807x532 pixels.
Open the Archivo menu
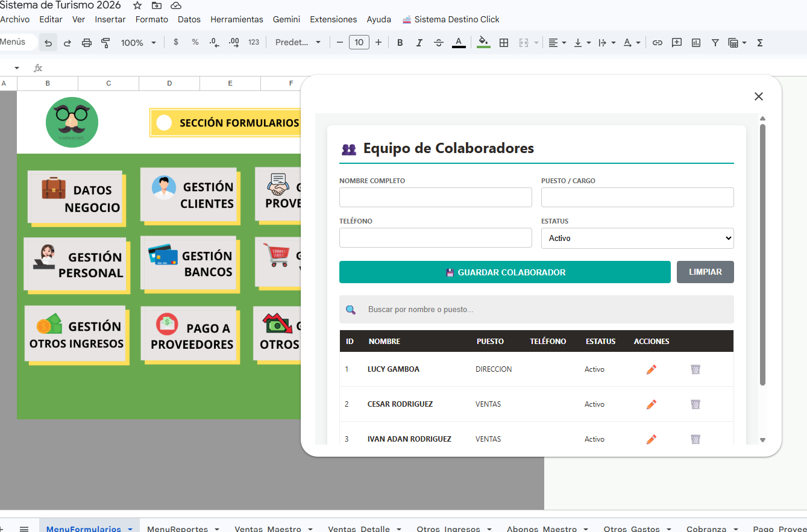click(14, 19)
